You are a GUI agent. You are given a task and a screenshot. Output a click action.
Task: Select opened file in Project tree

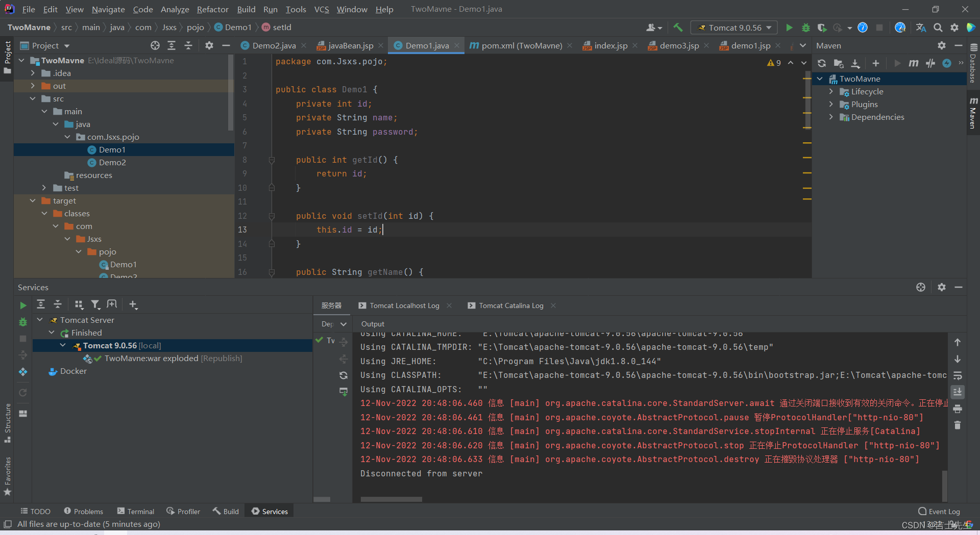pos(155,45)
